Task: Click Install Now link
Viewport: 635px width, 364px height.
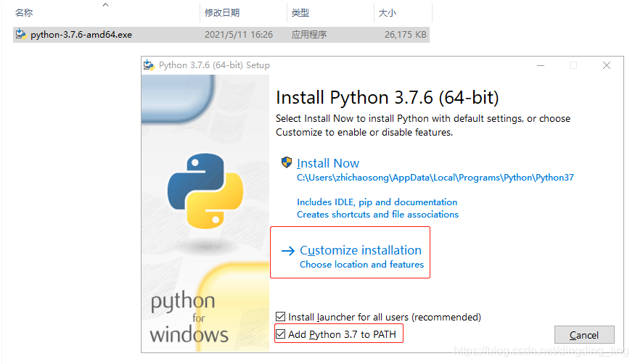Action: click(327, 163)
